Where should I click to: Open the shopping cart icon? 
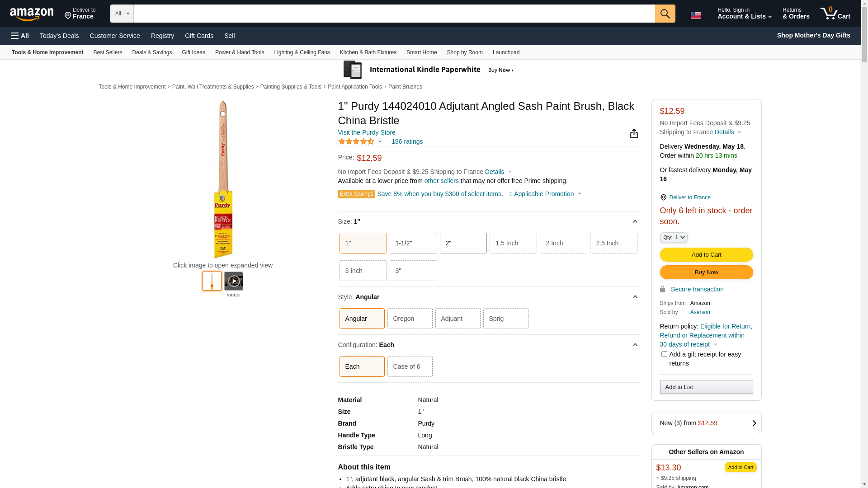[835, 14]
